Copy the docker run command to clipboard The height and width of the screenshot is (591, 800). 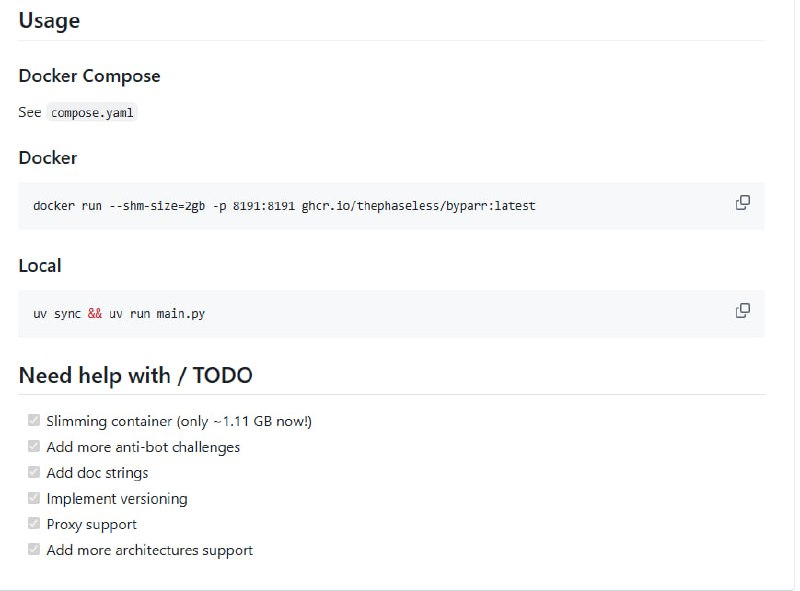(743, 202)
